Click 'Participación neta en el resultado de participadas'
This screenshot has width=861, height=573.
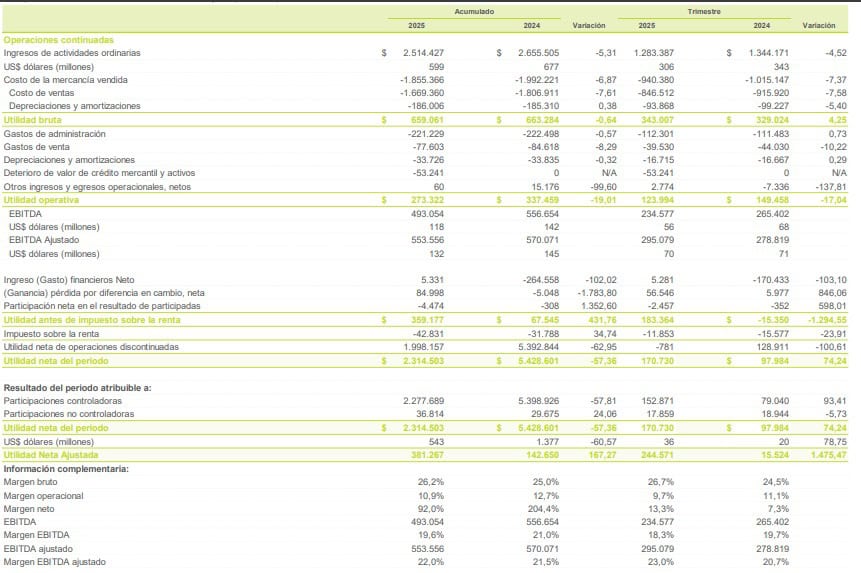(102, 306)
